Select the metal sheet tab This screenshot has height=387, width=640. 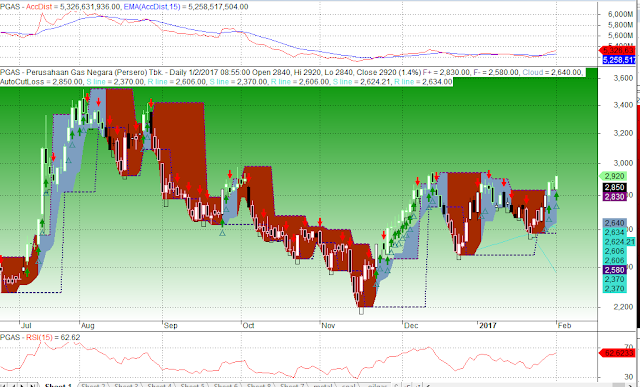[x=322, y=385]
